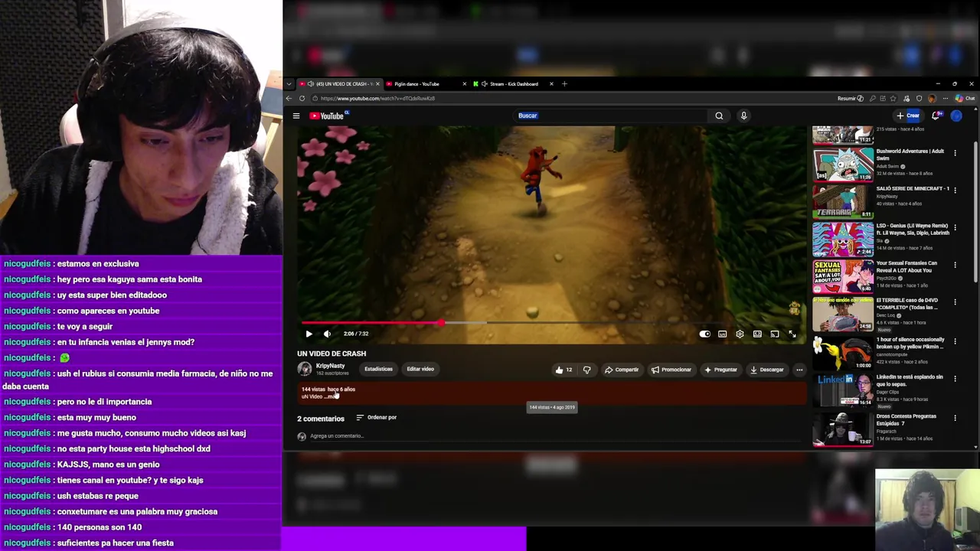The height and width of the screenshot is (551, 980).
Task: Click KripyNasty channel avatar
Action: click(304, 369)
